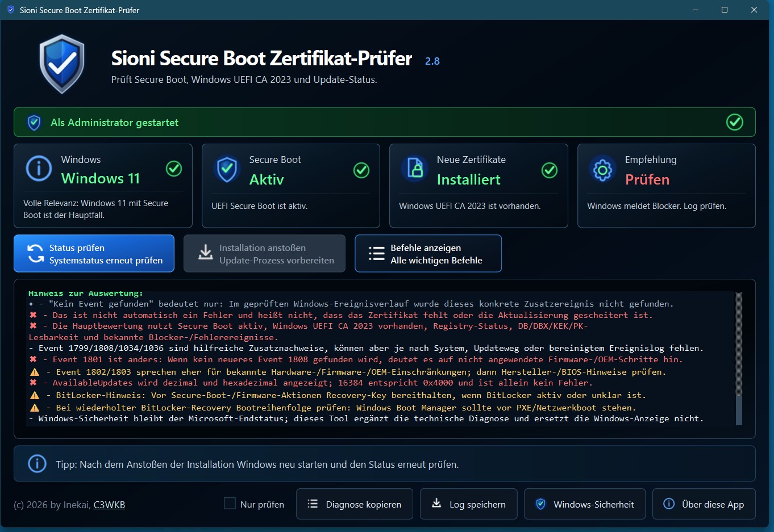
Task: Click the subtitle 'Prüft Secure Boot, Windows UEFI CA 2023'
Action: (244, 79)
